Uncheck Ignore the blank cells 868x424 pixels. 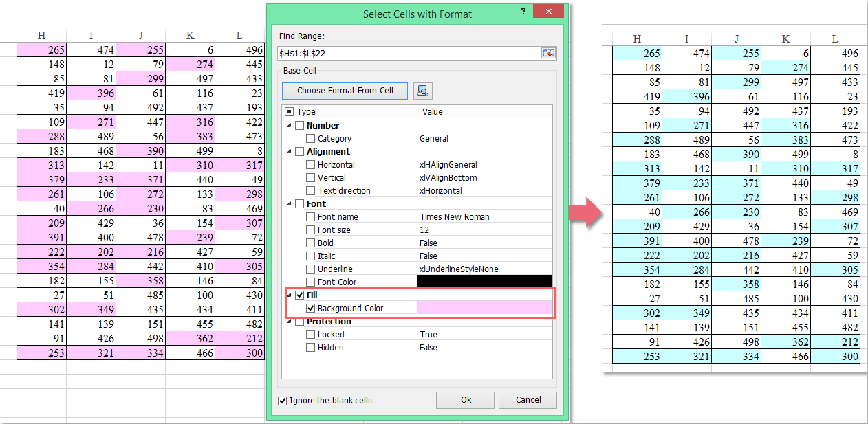[282, 400]
